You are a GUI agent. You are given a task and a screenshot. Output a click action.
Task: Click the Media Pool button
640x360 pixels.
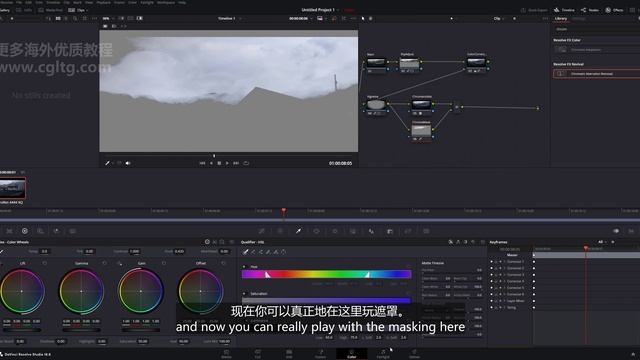click(x=51, y=10)
